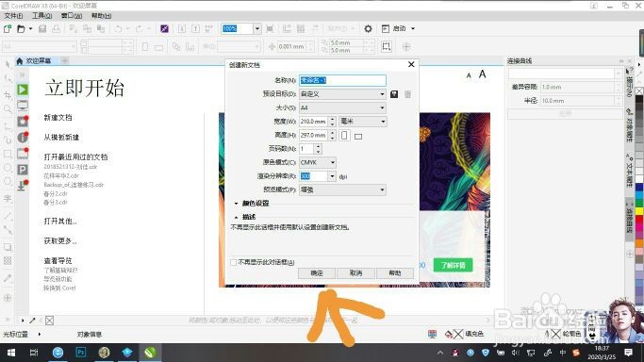Click the fill color bucket icon in the status bar
The width and height of the screenshot is (644, 362).
pos(449,334)
